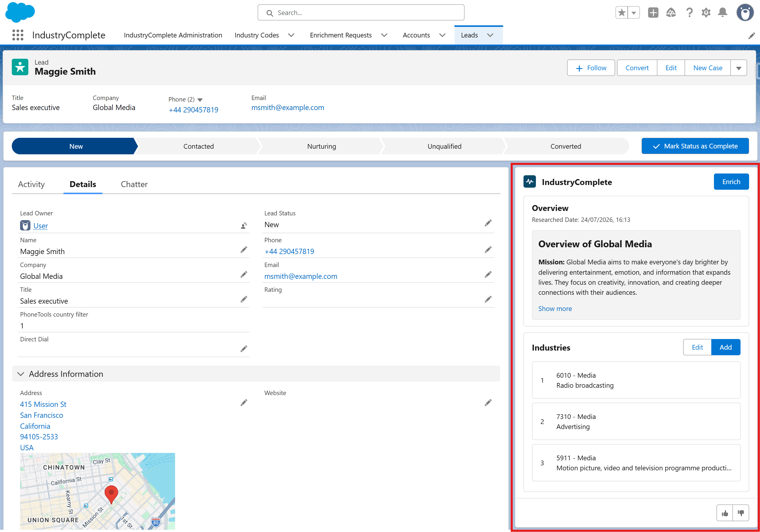760x532 pixels.
Task: Click the Lead Owner avatar icon
Action: 25,226
